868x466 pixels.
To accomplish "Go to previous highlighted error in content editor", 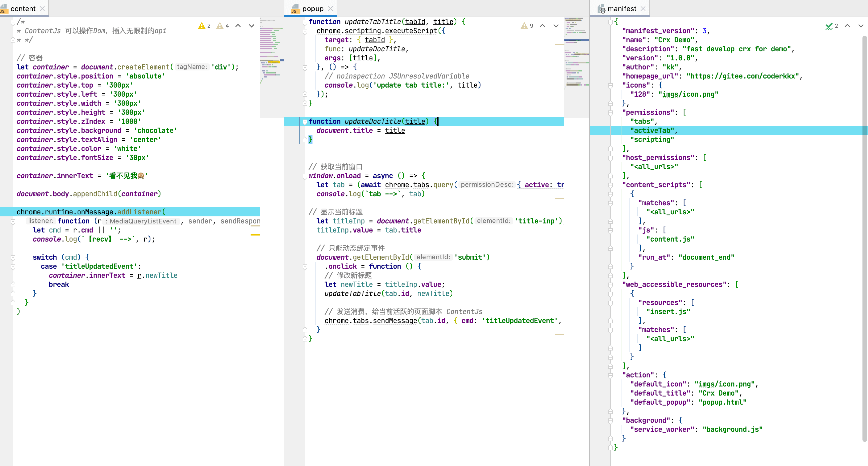I will [x=238, y=26].
